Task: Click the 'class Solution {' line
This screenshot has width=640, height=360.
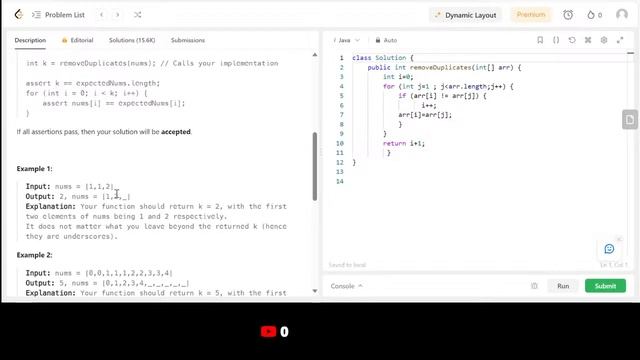Action: coord(383,58)
